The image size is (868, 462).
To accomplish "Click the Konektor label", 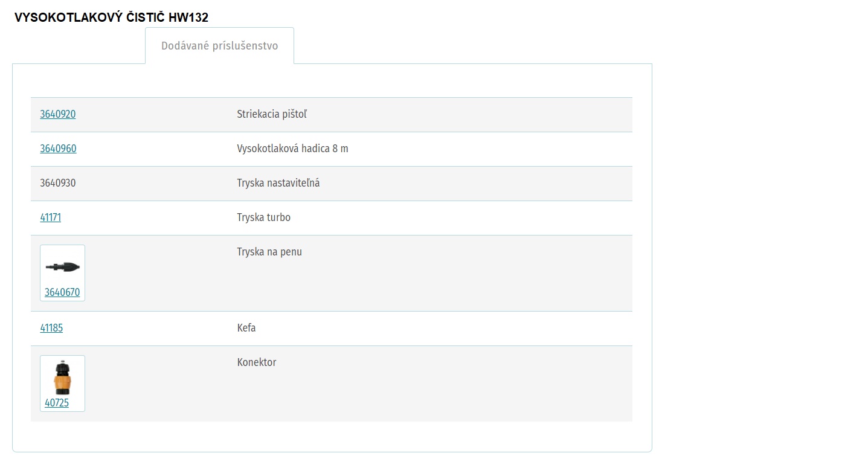I will click(x=257, y=362).
